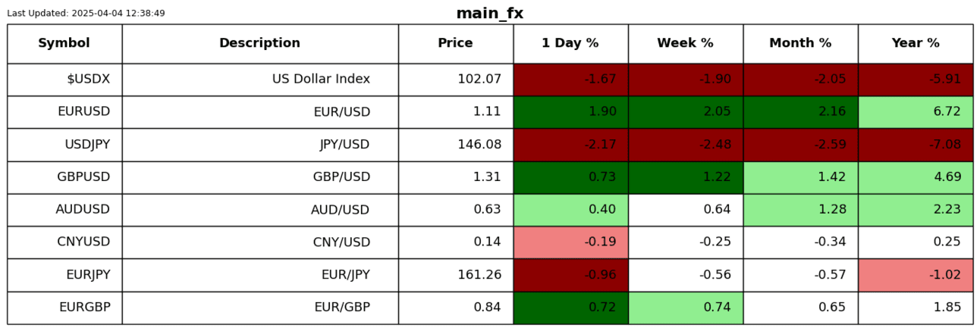Screen dimensions: 980x331
Task: Click the Description column header
Action: pos(259,44)
